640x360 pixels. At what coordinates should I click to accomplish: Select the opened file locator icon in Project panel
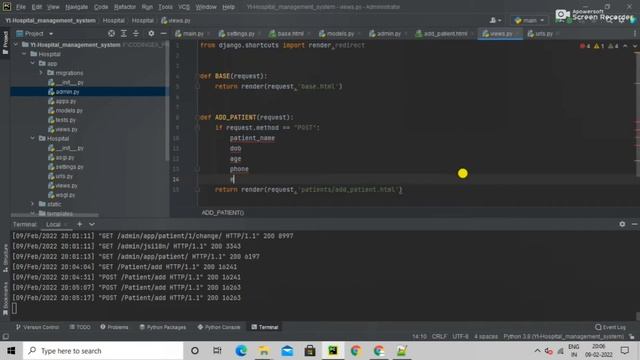coord(111,33)
